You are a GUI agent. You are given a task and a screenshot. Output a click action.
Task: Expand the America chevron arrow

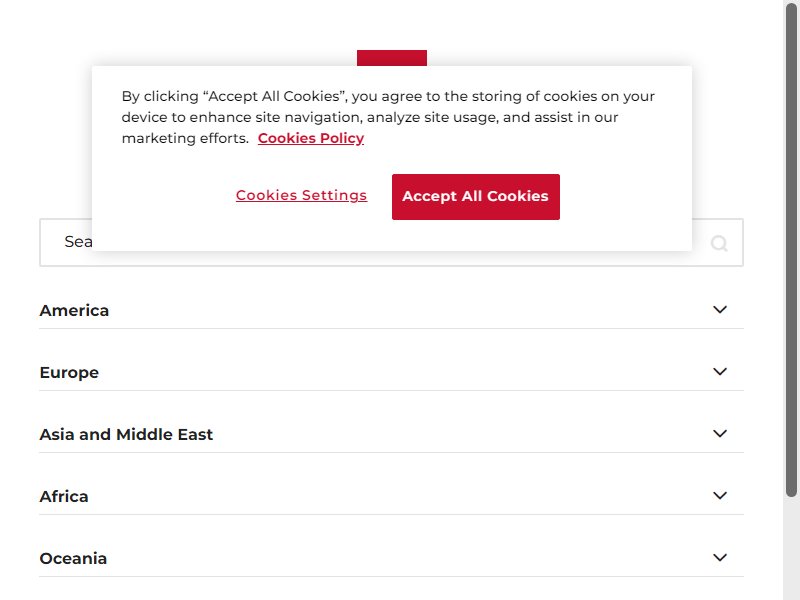pos(720,310)
